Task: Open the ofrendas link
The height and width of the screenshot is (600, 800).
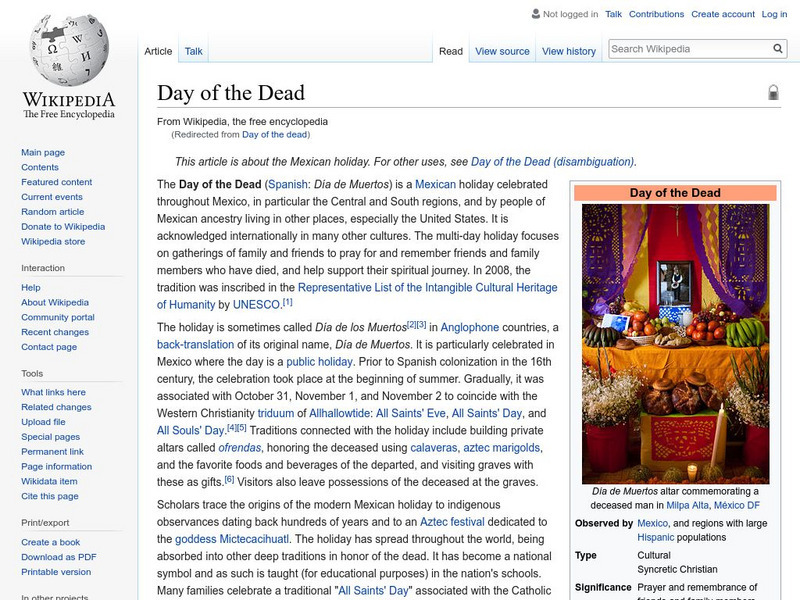Action: [239, 447]
